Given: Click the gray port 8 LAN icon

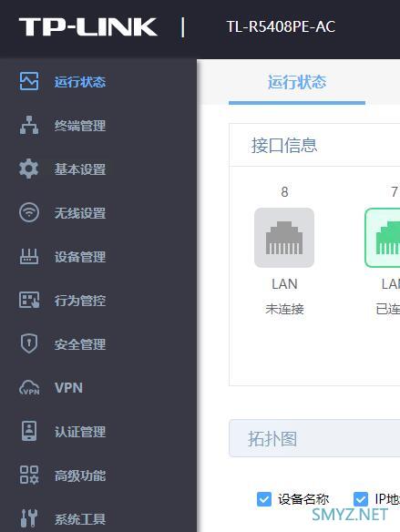Looking at the screenshot, I should click(x=284, y=238).
